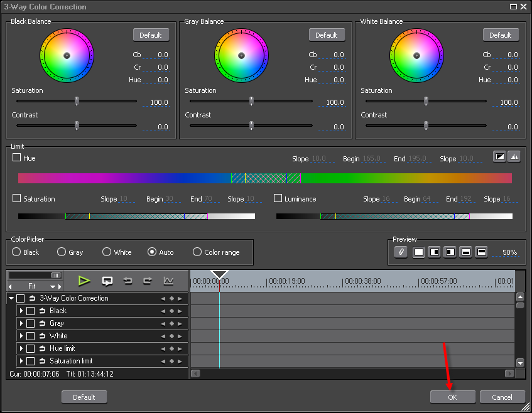Click the bottom Default button
The height and width of the screenshot is (413, 532).
tap(84, 397)
